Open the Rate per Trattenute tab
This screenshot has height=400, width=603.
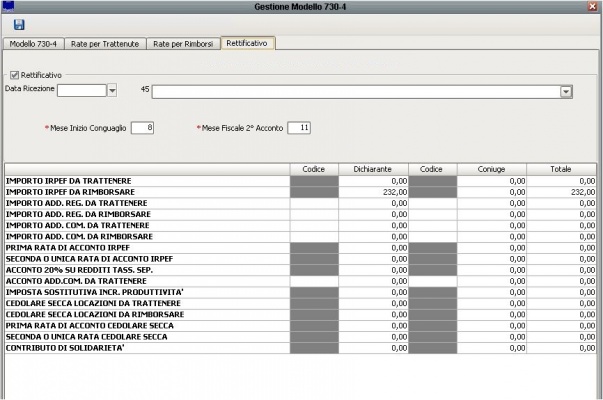click(105, 44)
